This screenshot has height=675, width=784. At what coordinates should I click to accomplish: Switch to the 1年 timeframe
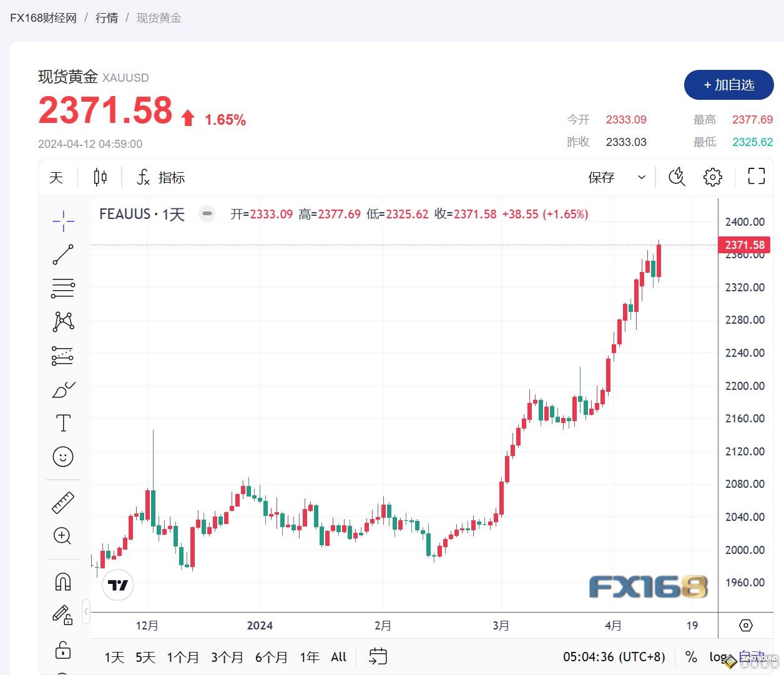pyautogui.click(x=310, y=657)
